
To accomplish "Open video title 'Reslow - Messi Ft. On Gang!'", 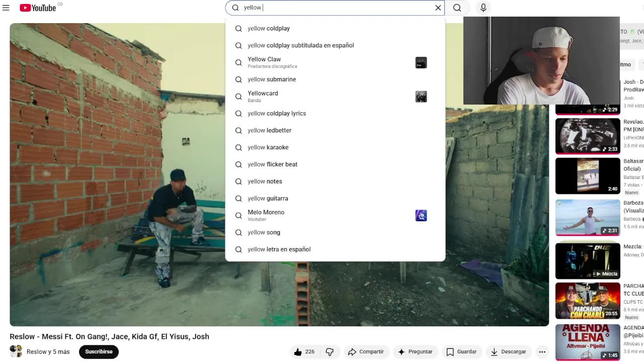I will [x=109, y=337].
